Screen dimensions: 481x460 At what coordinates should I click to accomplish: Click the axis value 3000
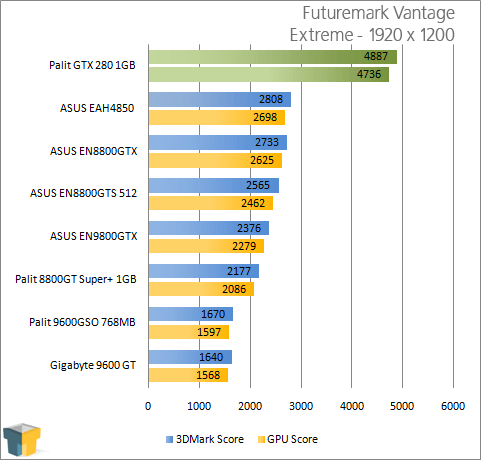pyautogui.click(x=301, y=406)
